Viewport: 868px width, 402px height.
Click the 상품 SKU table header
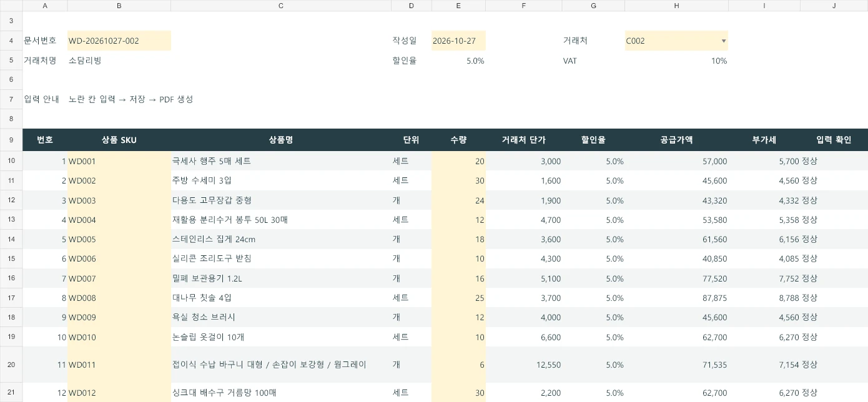click(119, 140)
